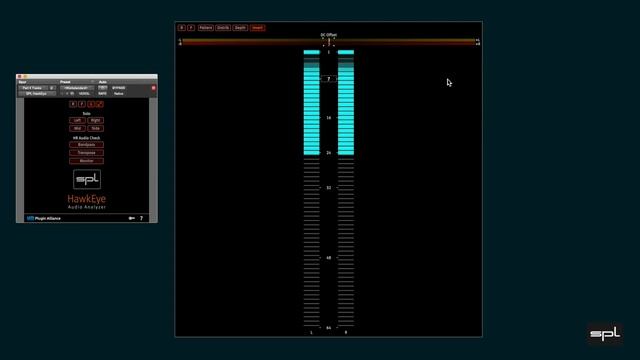
Task: Click the fourth red icon in HawkEye's top icon row
Action: pyautogui.click(x=100, y=104)
